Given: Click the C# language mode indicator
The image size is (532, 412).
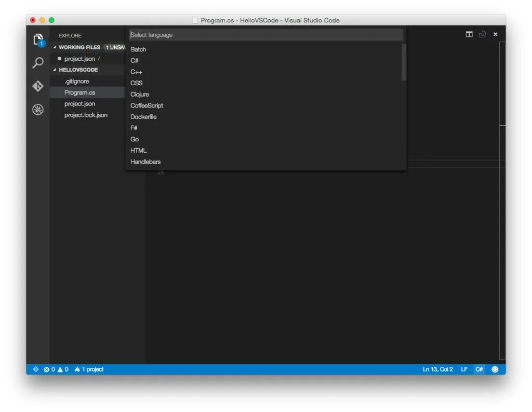Looking at the screenshot, I should tap(479, 369).
